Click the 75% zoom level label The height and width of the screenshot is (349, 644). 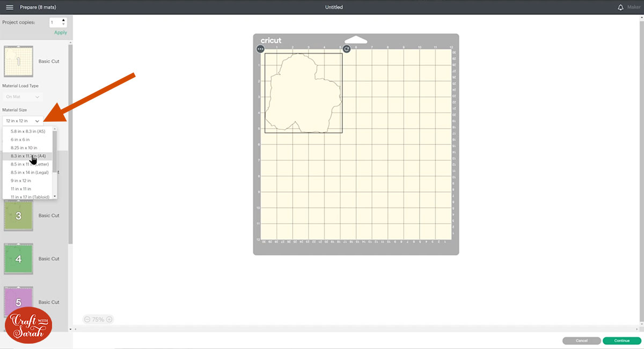(x=98, y=319)
